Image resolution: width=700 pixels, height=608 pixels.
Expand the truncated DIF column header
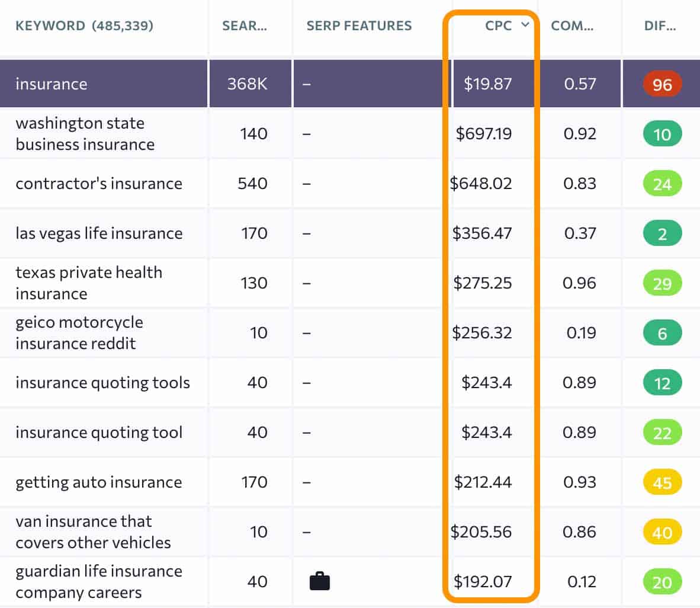click(660, 25)
